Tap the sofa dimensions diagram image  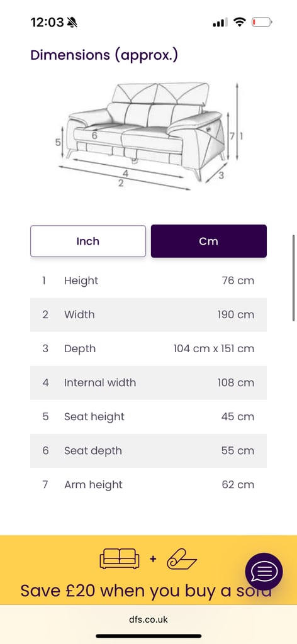click(148, 136)
